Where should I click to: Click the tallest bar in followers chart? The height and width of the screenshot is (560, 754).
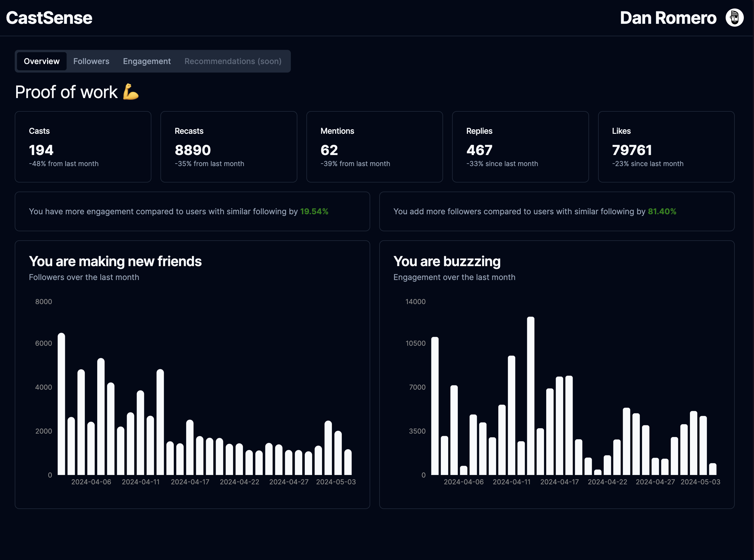[61, 403]
